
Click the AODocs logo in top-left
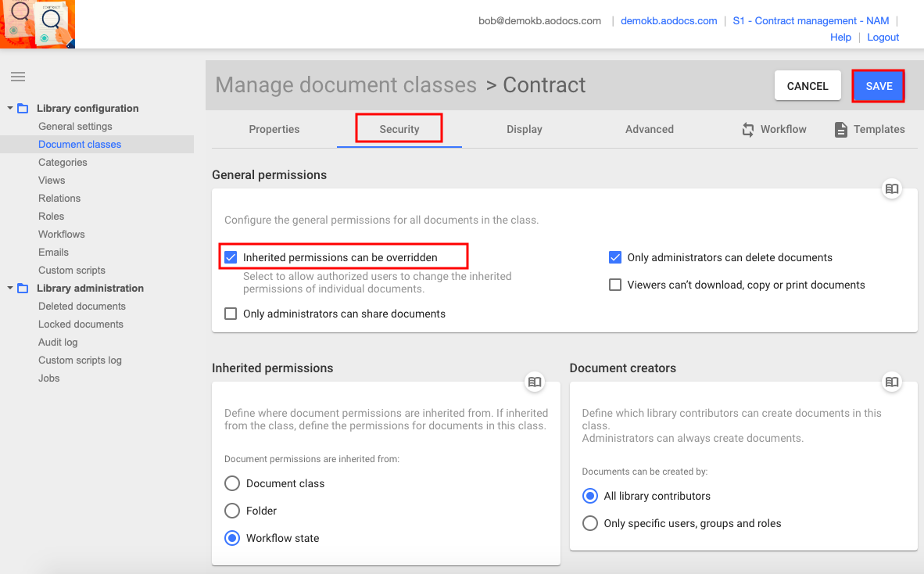[x=38, y=24]
